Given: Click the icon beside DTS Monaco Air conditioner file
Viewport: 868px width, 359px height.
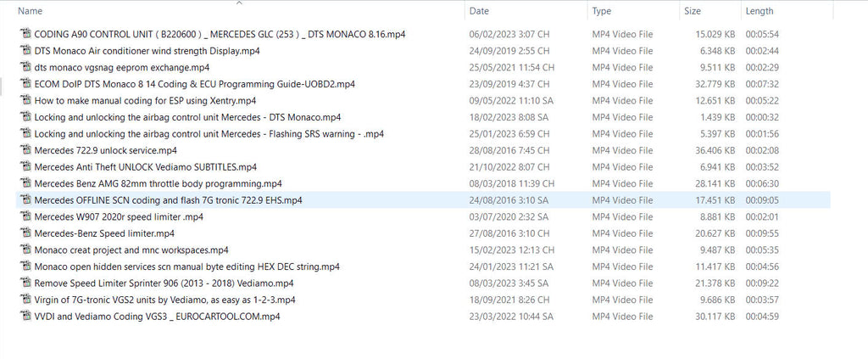Looking at the screenshot, I should tap(25, 50).
